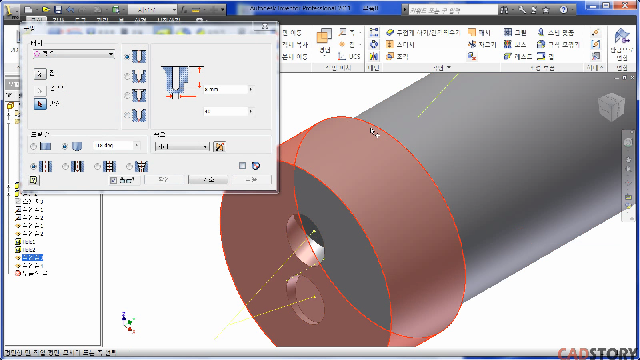Choose the counterbore hole type option
The image size is (640, 360).
point(127,76)
